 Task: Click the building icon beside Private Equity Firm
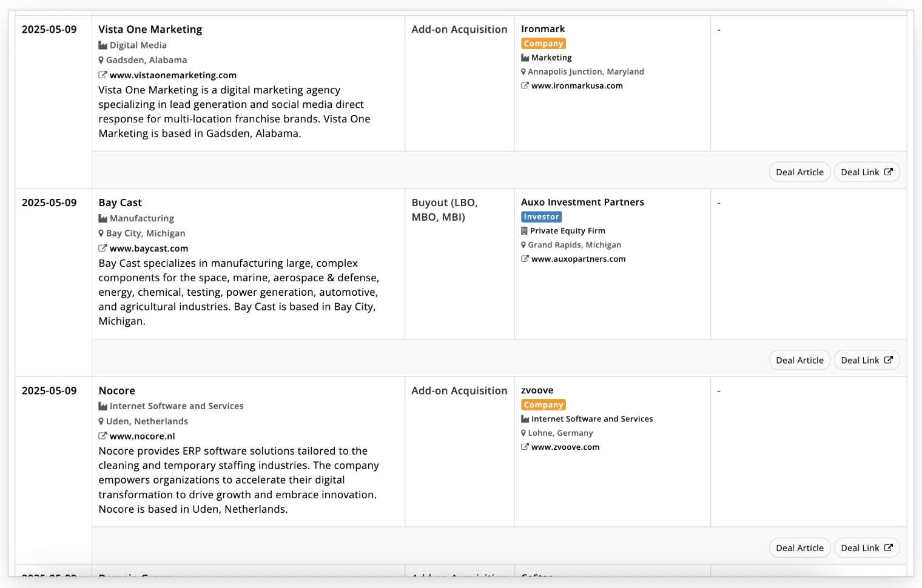point(524,231)
